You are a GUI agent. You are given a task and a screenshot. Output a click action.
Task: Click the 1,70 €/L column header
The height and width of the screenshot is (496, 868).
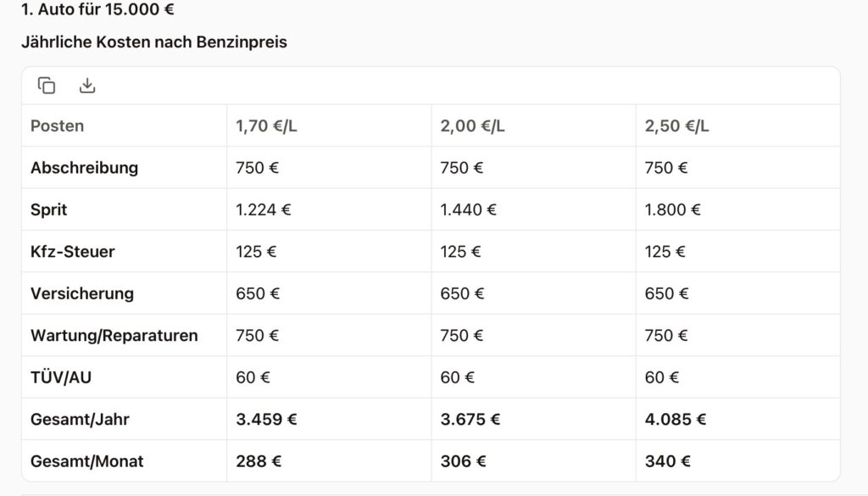(268, 126)
